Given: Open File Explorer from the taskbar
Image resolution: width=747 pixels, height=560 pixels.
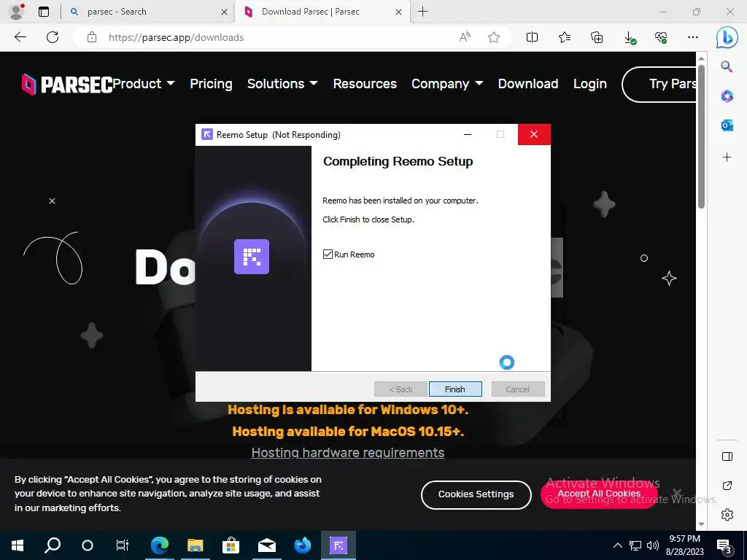Looking at the screenshot, I should coord(196,545).
